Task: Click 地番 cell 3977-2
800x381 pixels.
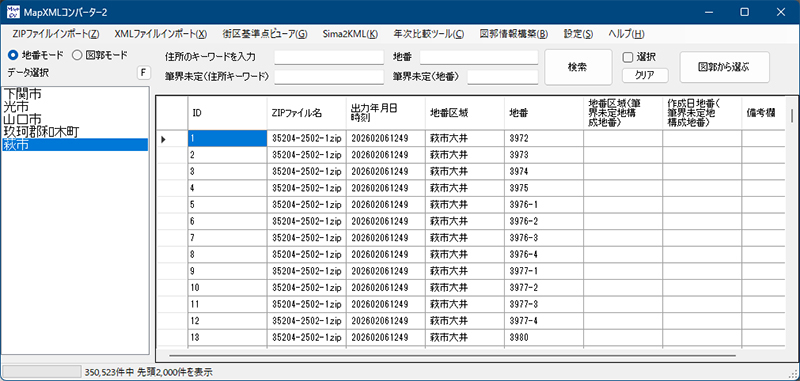Action: pos(544,288)
